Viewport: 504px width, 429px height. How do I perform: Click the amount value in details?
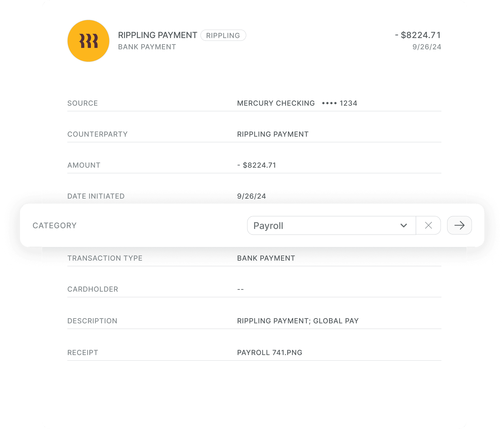(257, 165)
